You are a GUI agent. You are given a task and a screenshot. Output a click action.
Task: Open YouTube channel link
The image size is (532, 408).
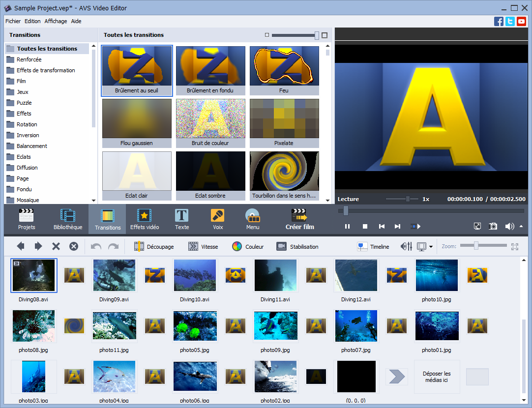click(522, 21)
